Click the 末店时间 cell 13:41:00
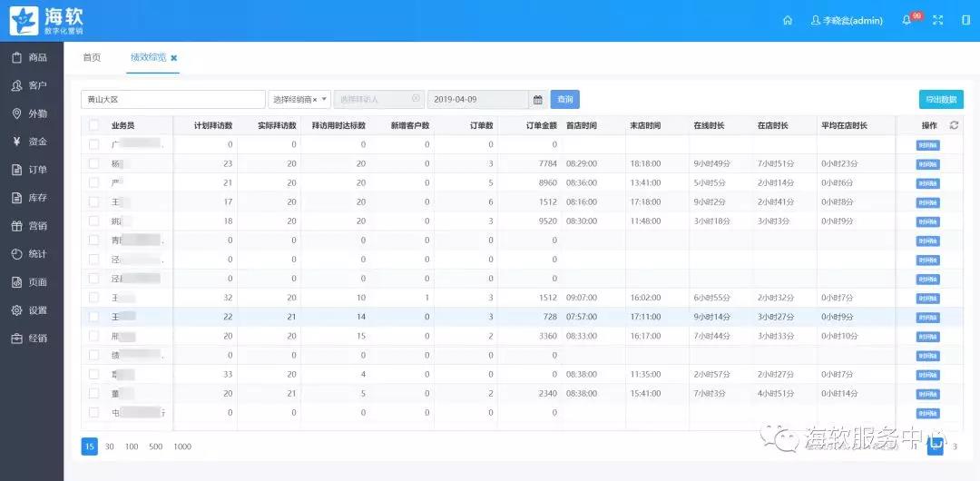 point(646,182)
